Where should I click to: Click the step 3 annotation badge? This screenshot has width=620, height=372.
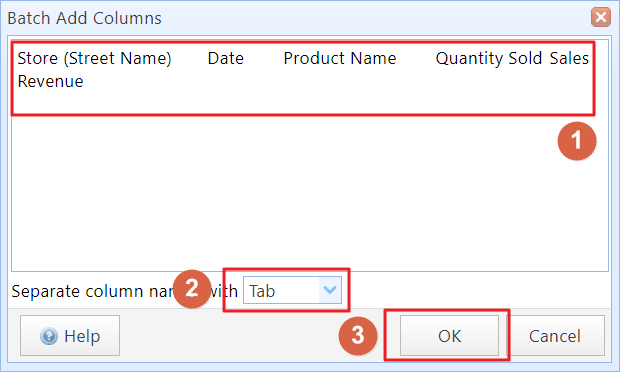tap(358, 336)
